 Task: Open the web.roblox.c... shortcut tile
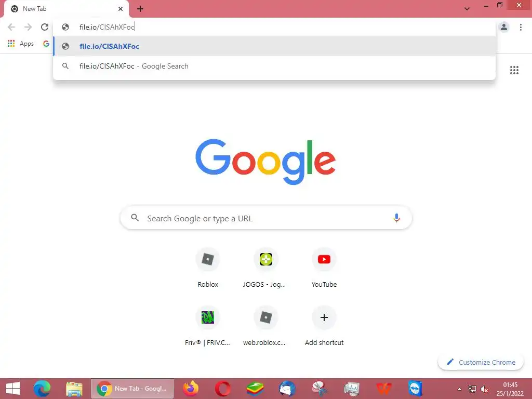265,326
